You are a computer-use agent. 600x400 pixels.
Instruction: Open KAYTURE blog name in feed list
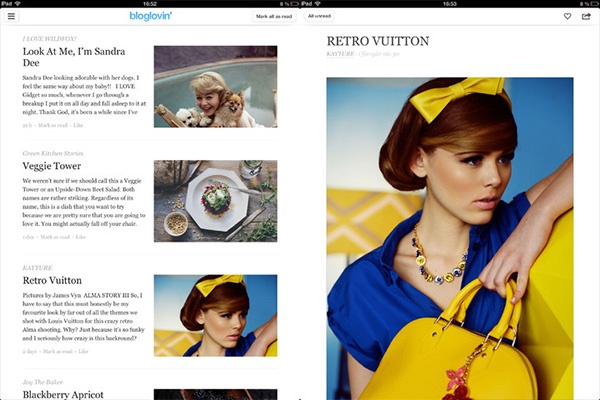[x=38, y=268]
